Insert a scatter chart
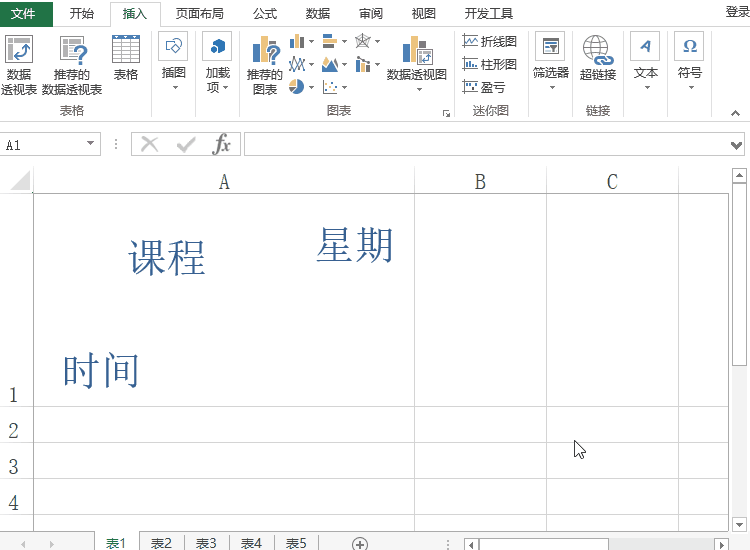The width and height of the screenshot is (750, 550). 330,87
